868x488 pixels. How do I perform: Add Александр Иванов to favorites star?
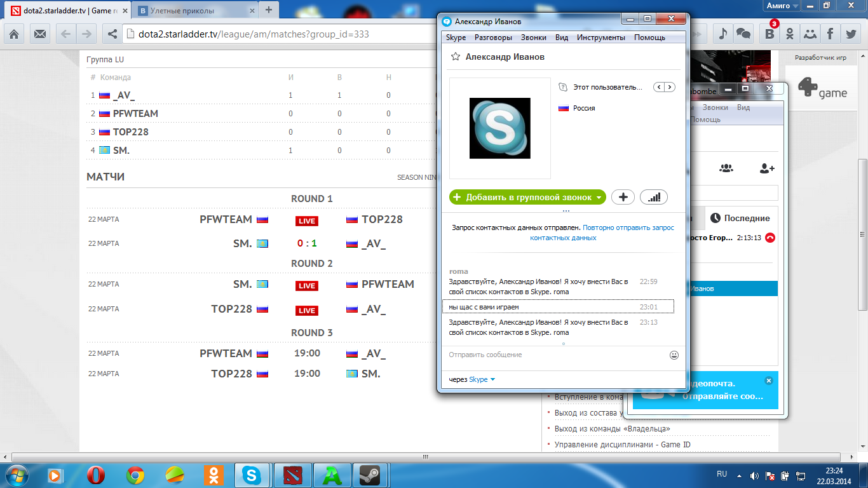(x=455, y=57)
